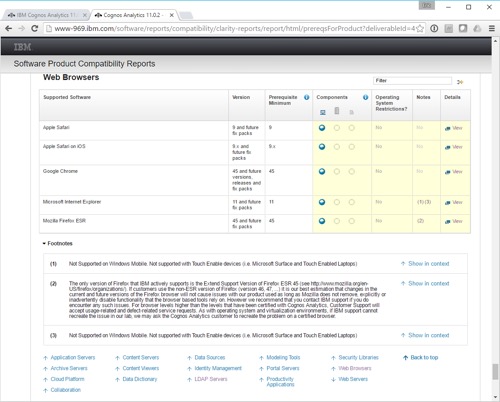Screen dimensions: 500x402
Task: Click the Back to top link
Action: (x=424, y=358)
